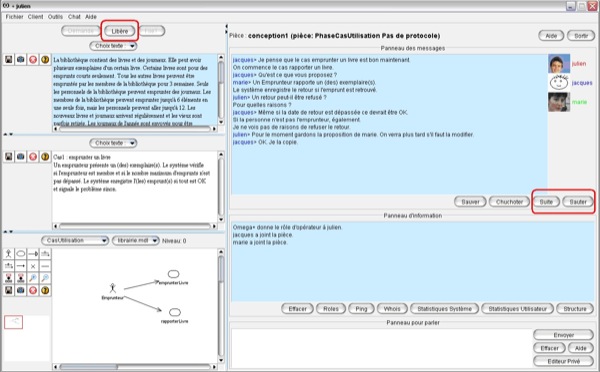The width and height of the screenshot is (600, 372).
Task: Expand the CasUtilisation diagram type dropdown
Action: point(75,241)
